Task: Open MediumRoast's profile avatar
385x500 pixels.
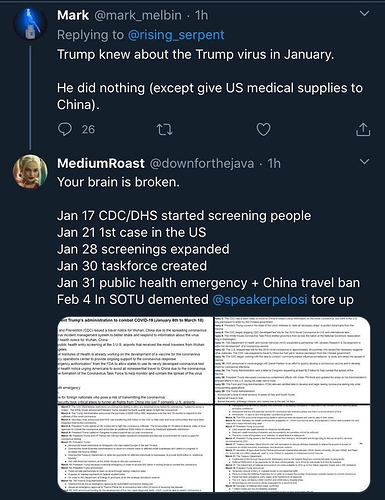Action: click(30, 171)
